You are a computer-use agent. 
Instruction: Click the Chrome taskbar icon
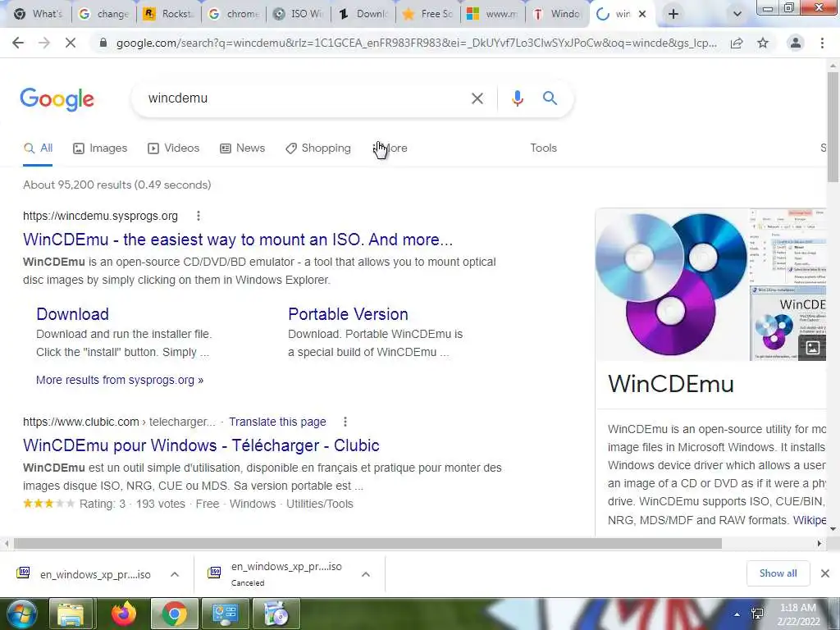pyautogui.click(x=174, y=614)
